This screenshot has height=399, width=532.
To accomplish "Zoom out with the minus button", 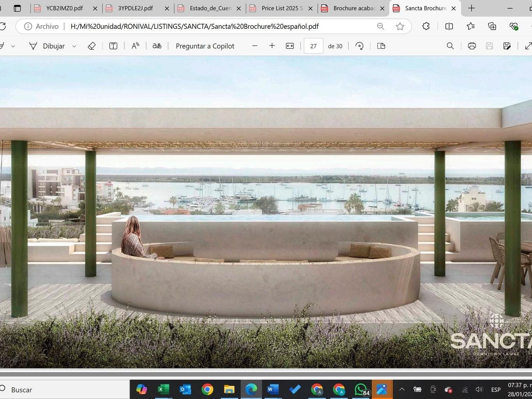I will pos(255,46).
